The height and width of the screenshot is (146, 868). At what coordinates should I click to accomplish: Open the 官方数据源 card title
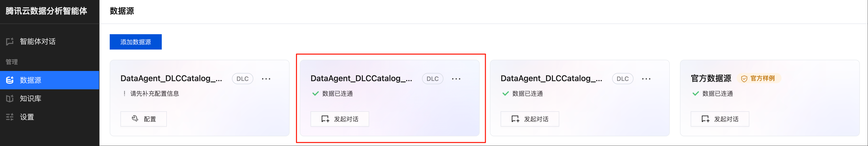[711, 79]
